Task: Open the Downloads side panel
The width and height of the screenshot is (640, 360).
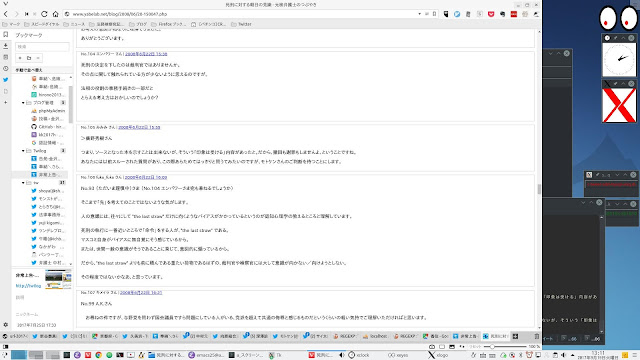Action: 6,46
